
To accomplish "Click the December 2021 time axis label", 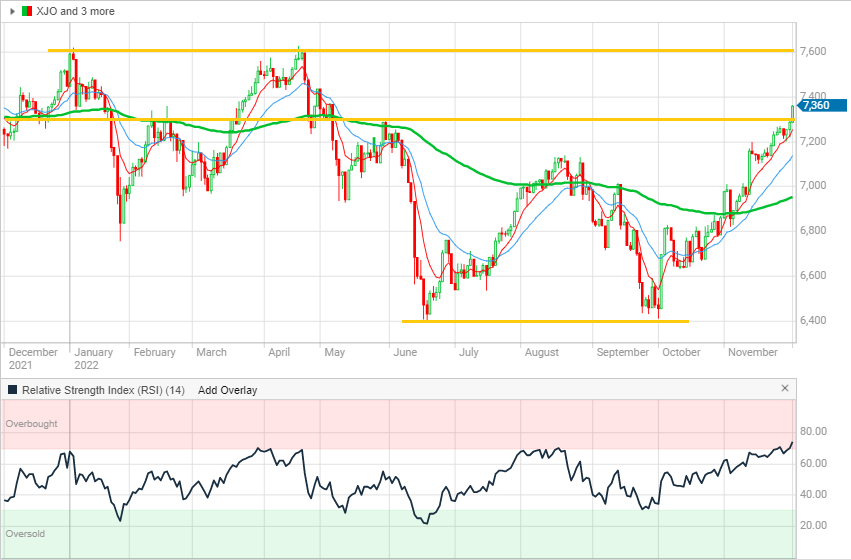I will 32,358.
